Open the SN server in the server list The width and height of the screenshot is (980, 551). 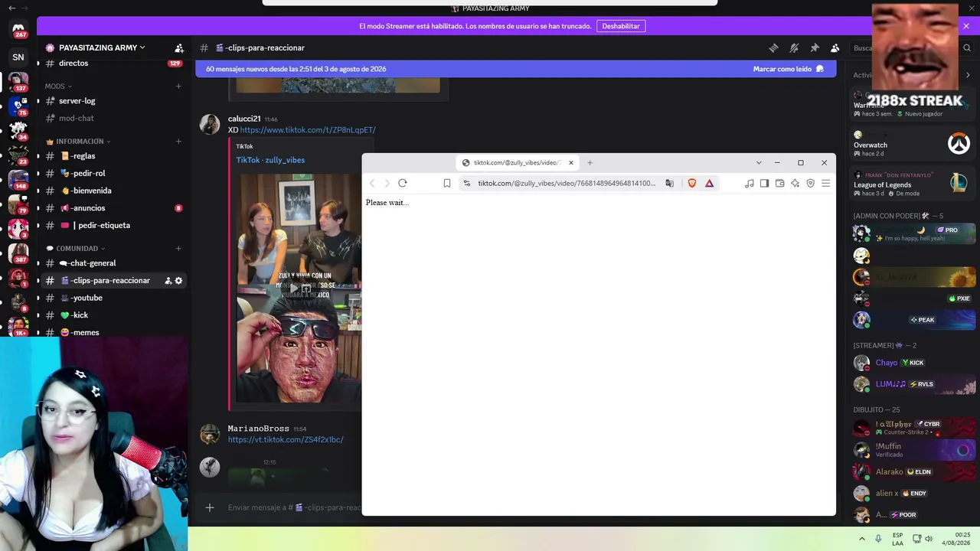point(18,57)
